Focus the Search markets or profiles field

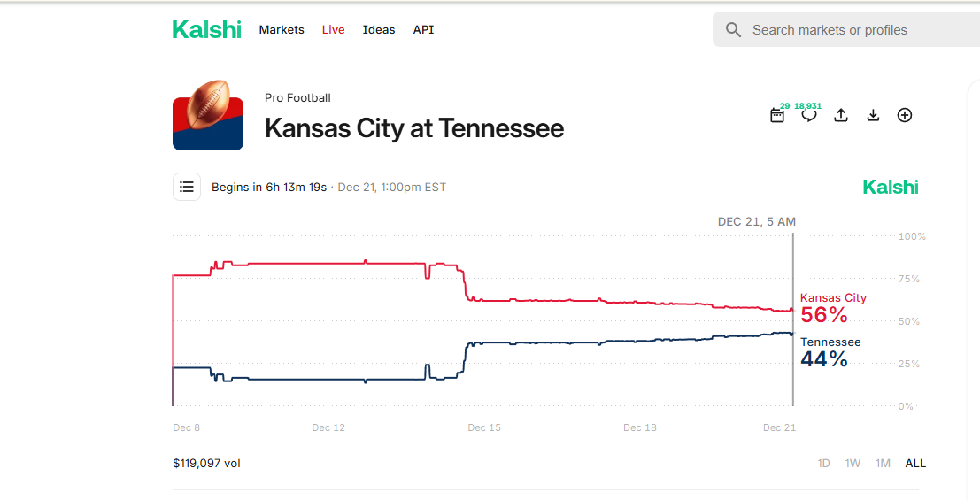point(846,29)
